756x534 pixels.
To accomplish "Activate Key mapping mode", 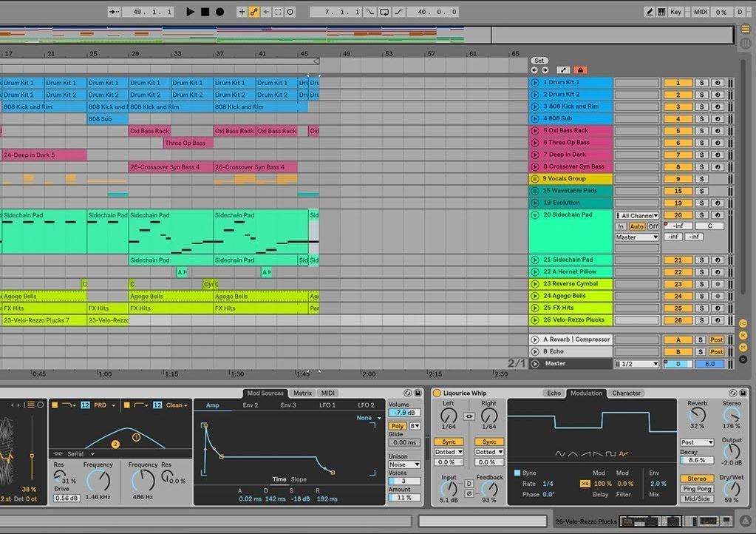I will click(x=675, y=12).
